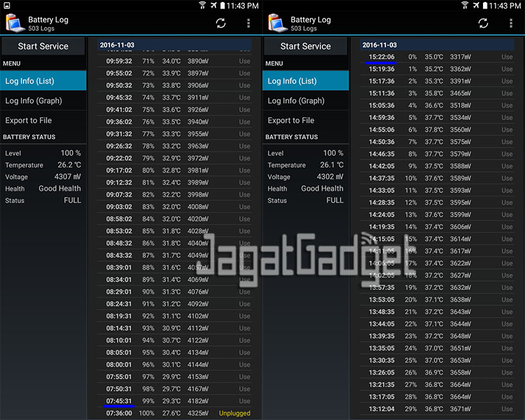The height and width of the screenshot is (420, 525).
Task: Select the 07:45:31 log row at 99%
Action: coord(175,401)
